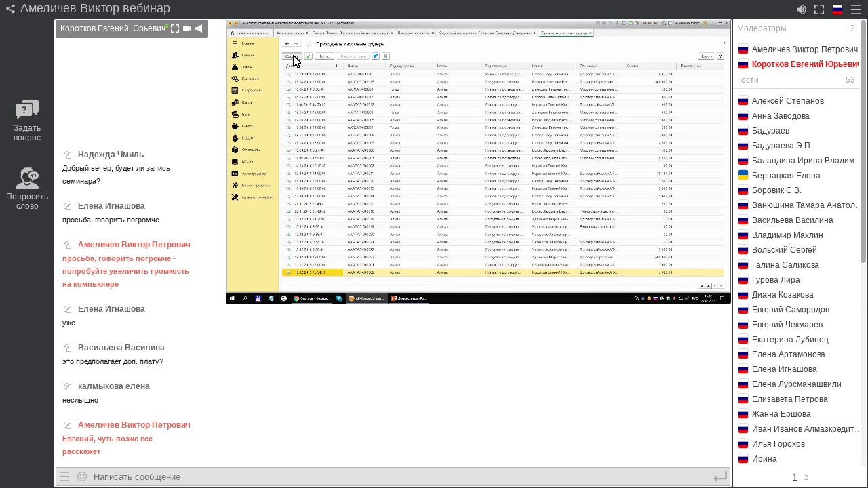Select guest Бернацкая Елена
This screenshot has width=868, height=488.
tap(786, 176)
